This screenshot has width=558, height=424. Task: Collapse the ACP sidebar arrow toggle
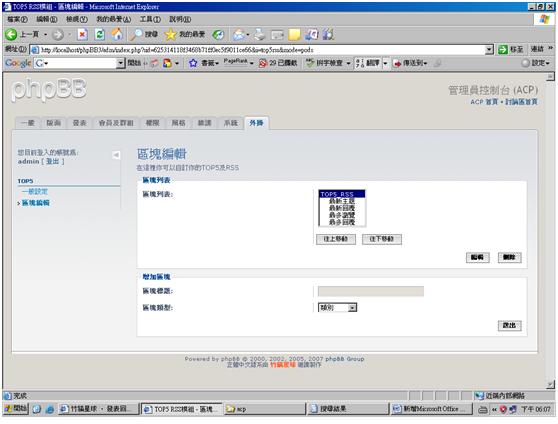[x=116, y=155]
